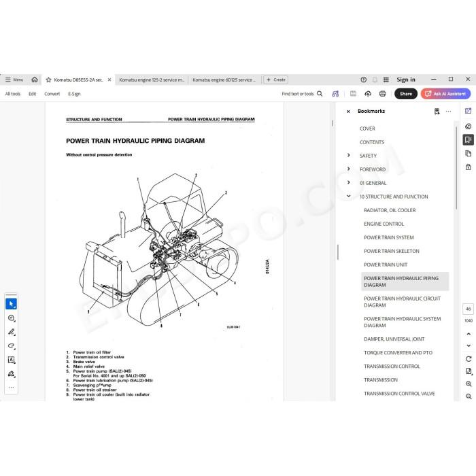The height and width of the screenshot is (476, 476).
Task: Toggle the Bookmarks pane icon in right rail
Action: coord(468,139)
